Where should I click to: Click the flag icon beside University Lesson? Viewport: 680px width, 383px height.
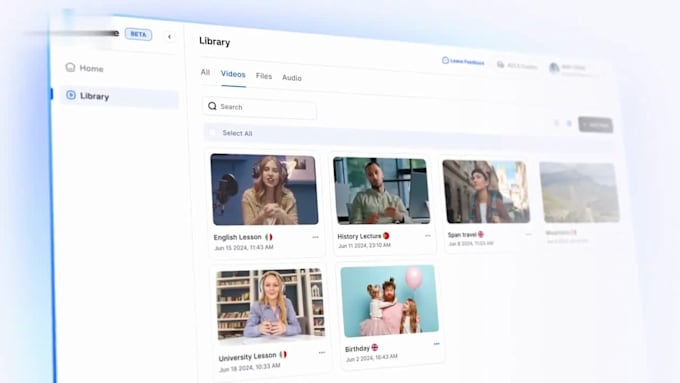pos(283,354)
